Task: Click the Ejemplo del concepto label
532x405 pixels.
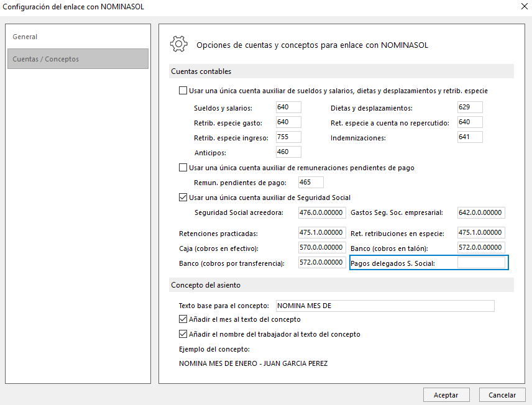Action: click(214, 349)
